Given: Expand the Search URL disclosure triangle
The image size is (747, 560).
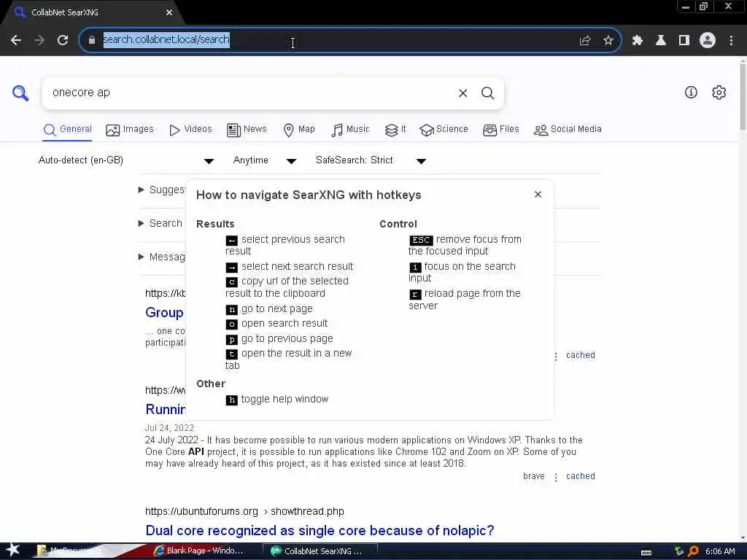Looking at the screenshot, I should tap(141, 223).
